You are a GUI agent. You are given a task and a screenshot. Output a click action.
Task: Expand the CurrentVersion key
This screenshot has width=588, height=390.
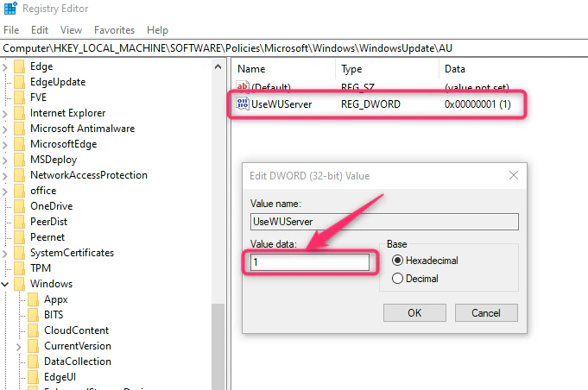point(19,347)
